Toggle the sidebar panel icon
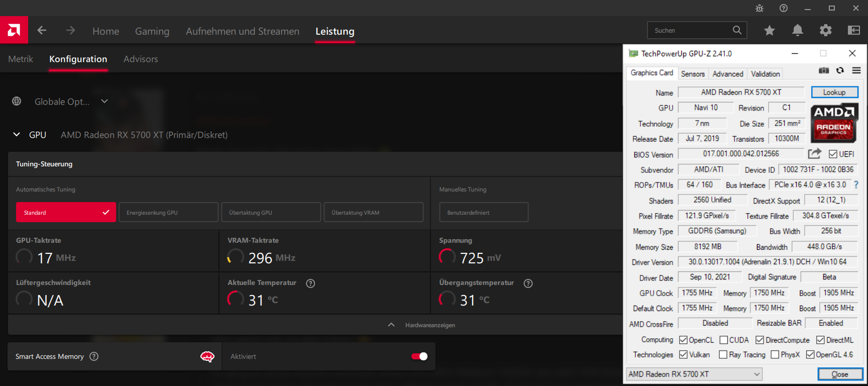Screen dimensions: 868x386 (x=854, y=31)
